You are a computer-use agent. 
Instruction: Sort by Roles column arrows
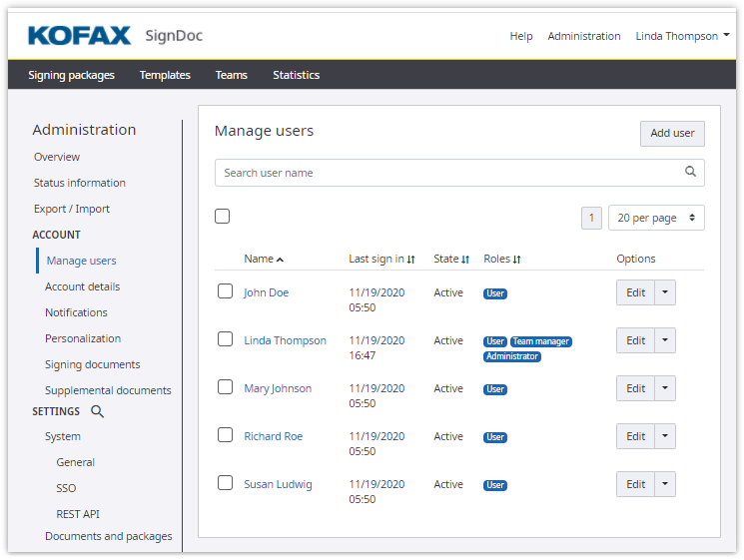tap(517, 260)
